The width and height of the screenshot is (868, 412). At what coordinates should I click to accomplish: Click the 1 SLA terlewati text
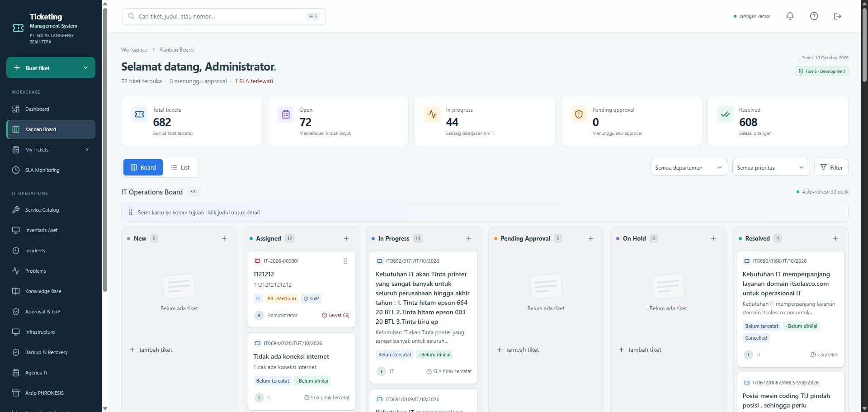[254, 81]
